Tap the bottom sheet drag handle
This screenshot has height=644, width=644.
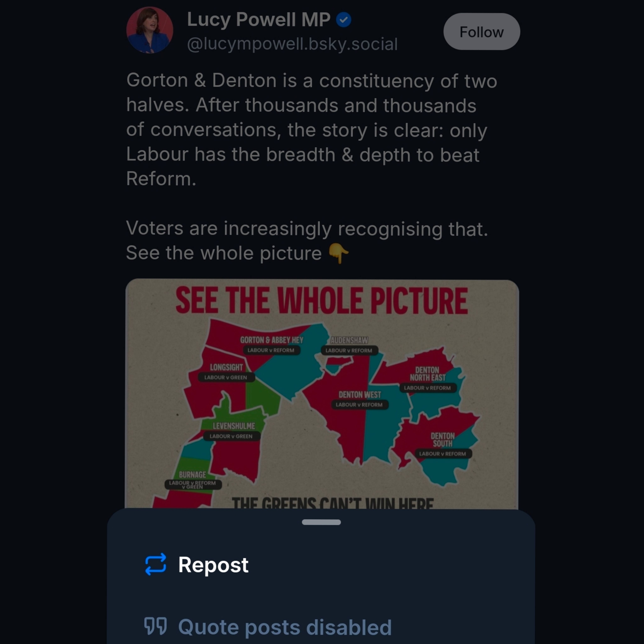click(321, 522)
